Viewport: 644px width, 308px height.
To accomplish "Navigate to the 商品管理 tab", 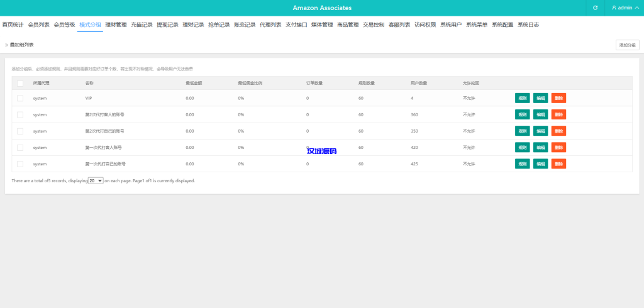I will [348, 25].
